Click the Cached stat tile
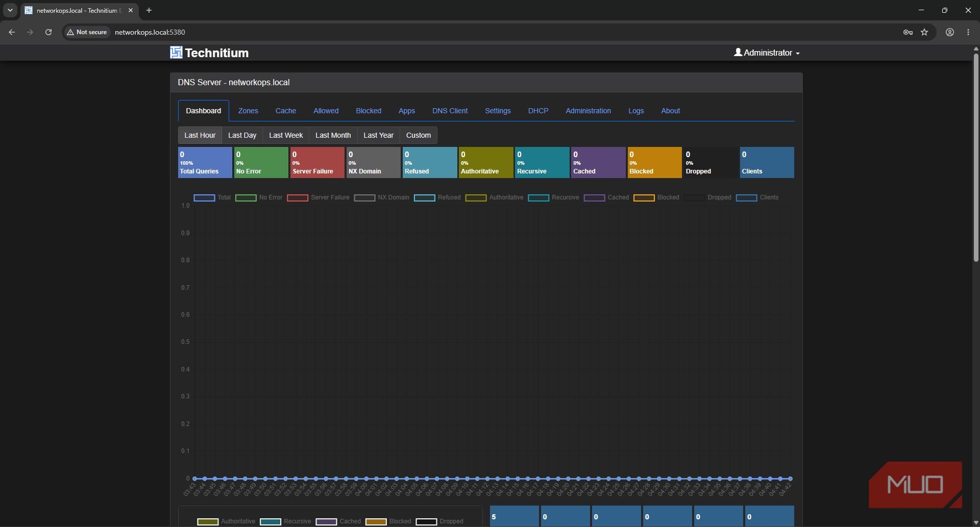Screen dimensions: 980x527 tap(598, 162)
